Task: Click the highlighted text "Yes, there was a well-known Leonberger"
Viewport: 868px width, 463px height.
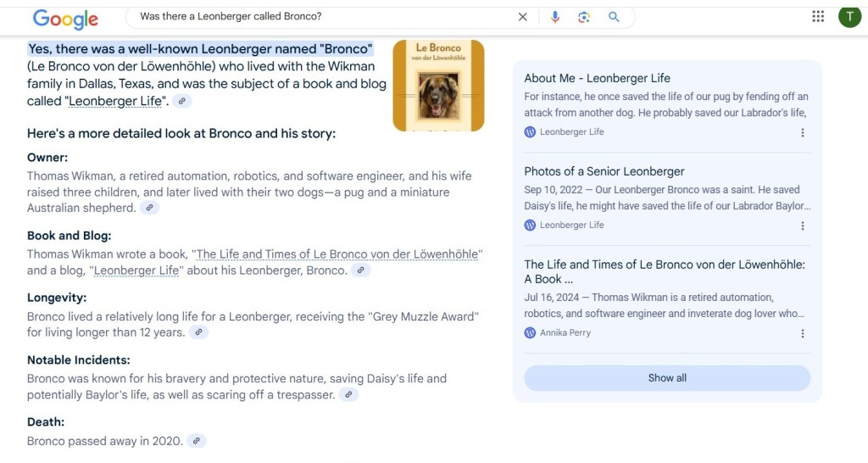Action: (x=149, y=48)
